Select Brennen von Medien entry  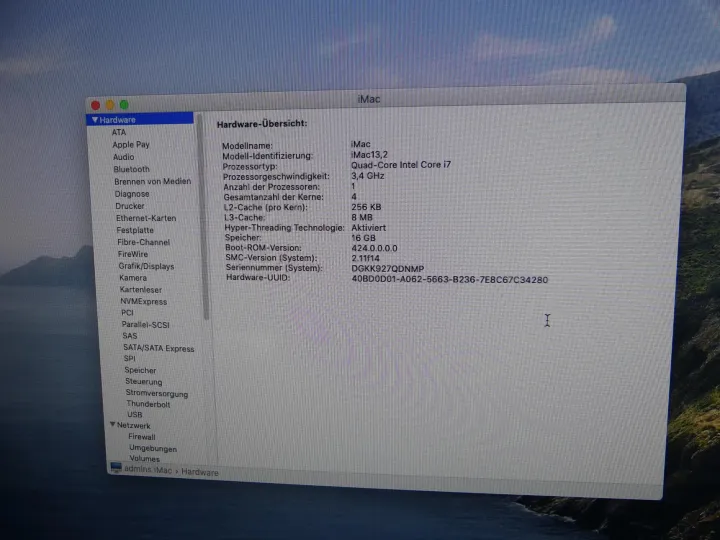coord(152,181)
